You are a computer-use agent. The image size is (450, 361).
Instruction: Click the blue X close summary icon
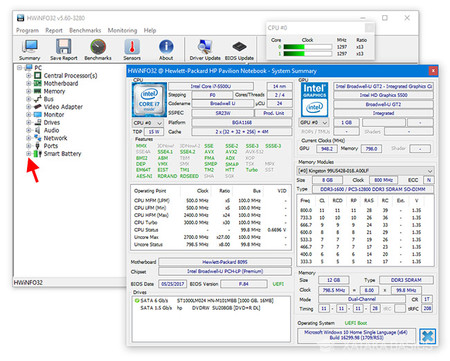click(428, 336)
